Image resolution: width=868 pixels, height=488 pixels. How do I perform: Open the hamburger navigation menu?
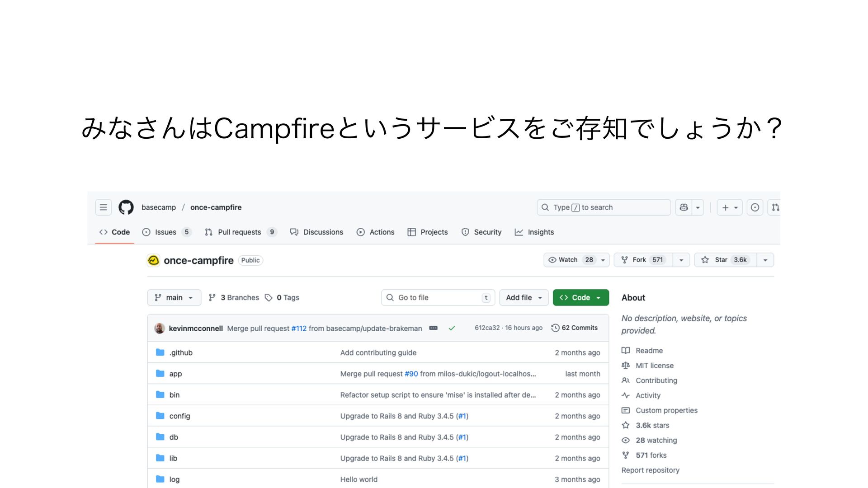coord(103,207)
